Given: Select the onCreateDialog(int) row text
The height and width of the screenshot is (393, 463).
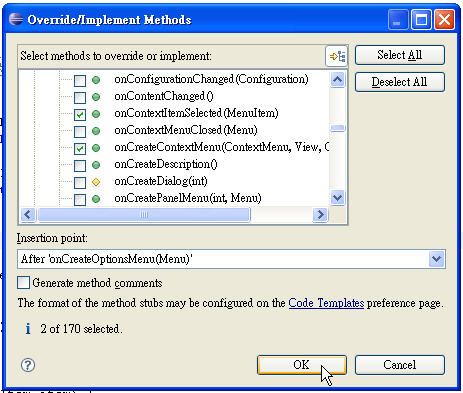Looking at the screenshot, I should (161, 181).
